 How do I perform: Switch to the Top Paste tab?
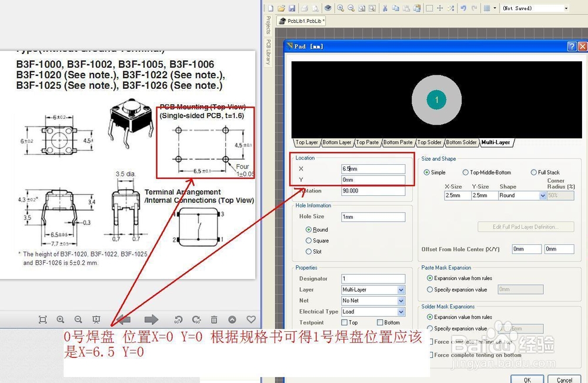point(367,142)
